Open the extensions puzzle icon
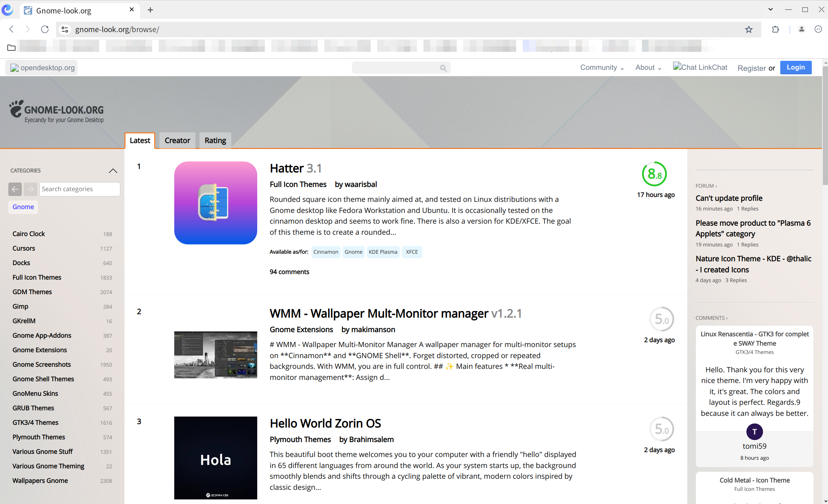This screenshot has height=504, width=828. click(775, 29)
